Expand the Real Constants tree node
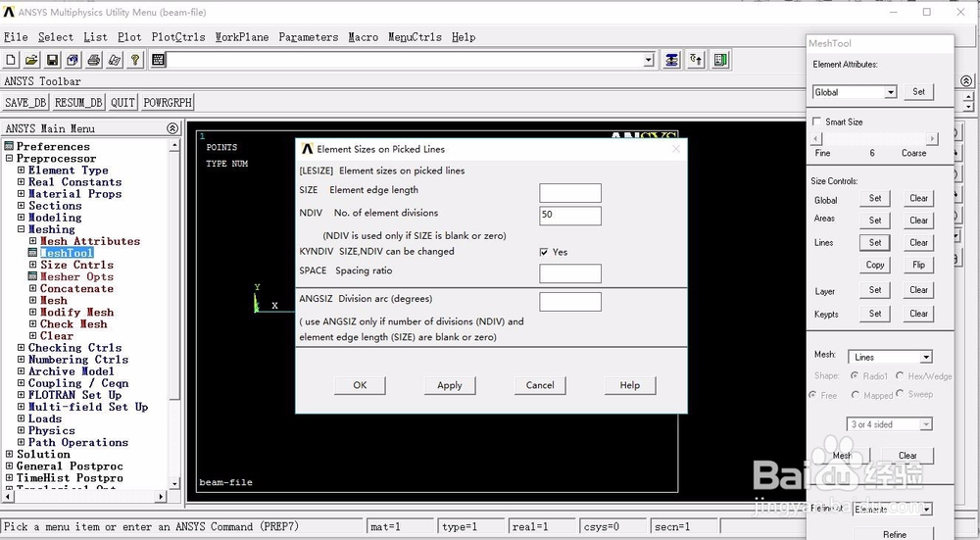 coord(22,182)
